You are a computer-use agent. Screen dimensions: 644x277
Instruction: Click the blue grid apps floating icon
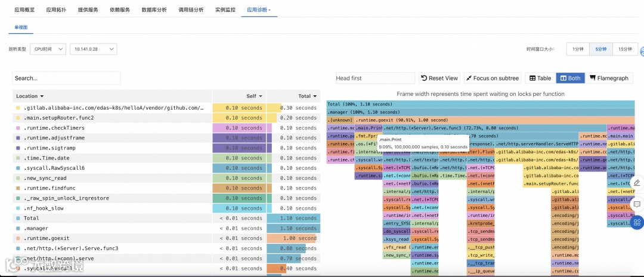[x=637, y=223]
